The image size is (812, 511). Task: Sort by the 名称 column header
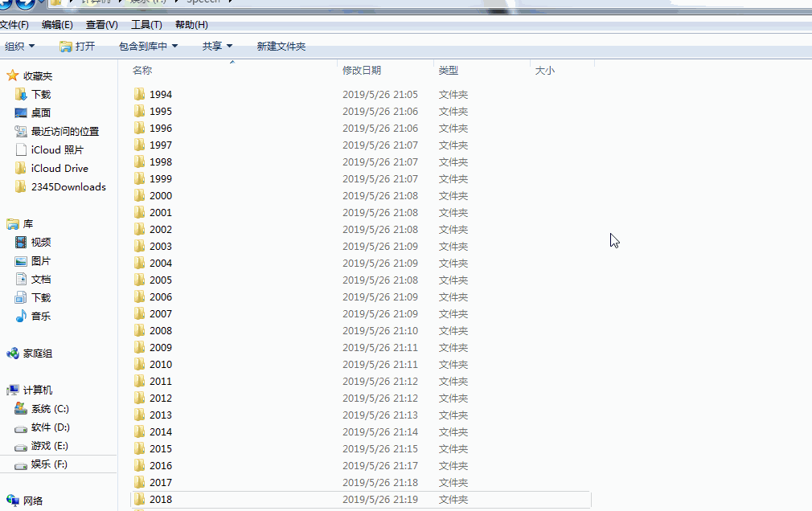click(x=142, y=71)
